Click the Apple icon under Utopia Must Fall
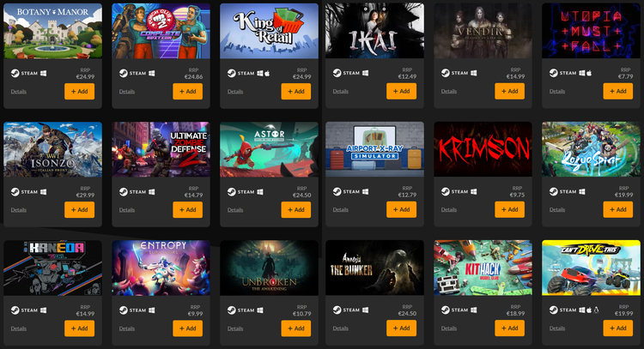Screen dimensions: 644x349 click(589, 73)
